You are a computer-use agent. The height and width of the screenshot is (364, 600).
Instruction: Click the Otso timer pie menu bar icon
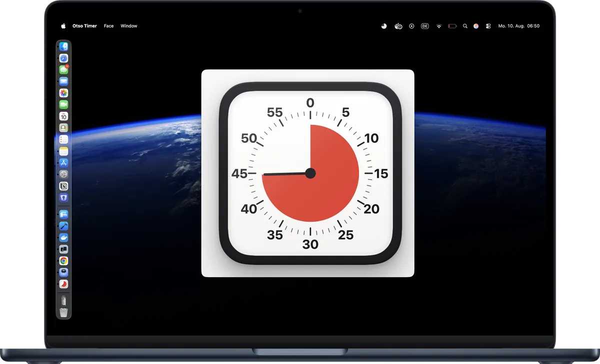coord(384,26)
